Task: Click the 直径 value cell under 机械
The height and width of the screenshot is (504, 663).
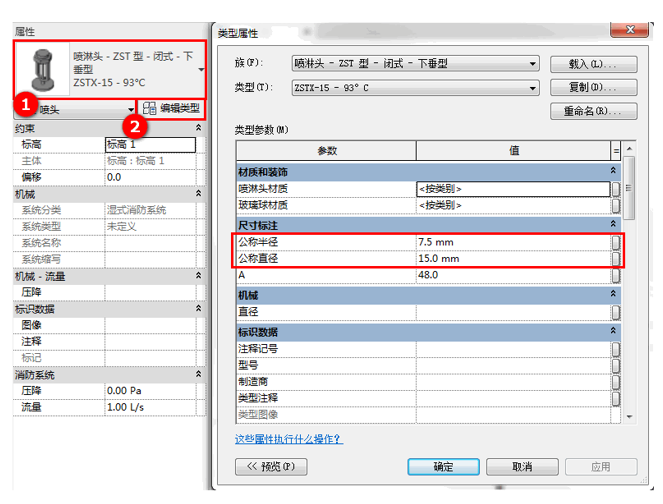Action: tap(513, 312)
